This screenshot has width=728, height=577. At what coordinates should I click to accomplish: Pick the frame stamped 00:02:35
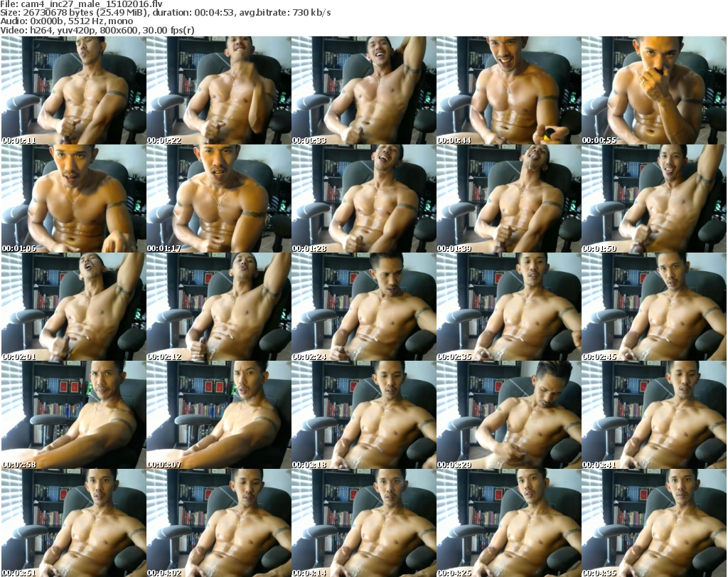[508, 307]
